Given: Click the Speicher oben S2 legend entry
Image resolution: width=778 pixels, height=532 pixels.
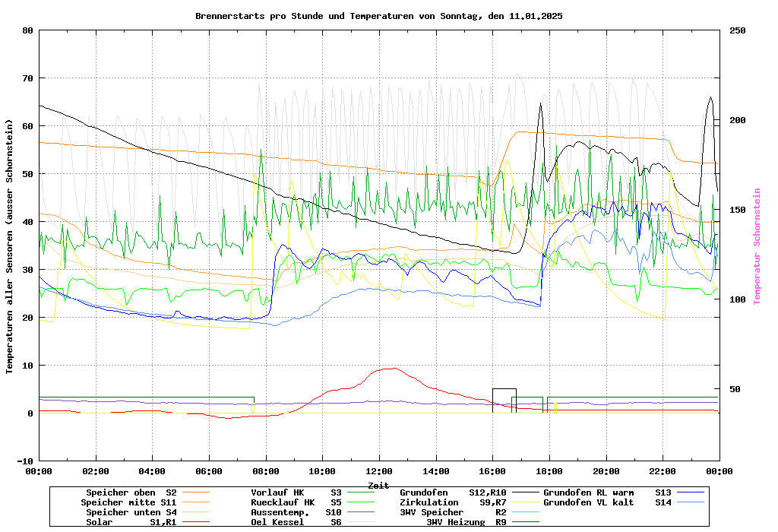Looking at the screenshot, I should point(131,492).
